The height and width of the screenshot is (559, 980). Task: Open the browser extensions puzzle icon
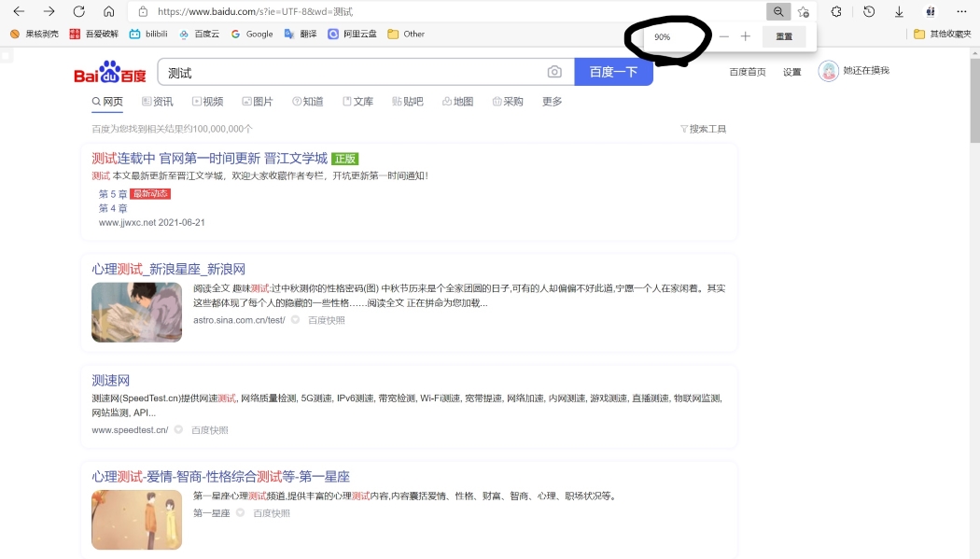pyautogui.click(x=836, y=11)
